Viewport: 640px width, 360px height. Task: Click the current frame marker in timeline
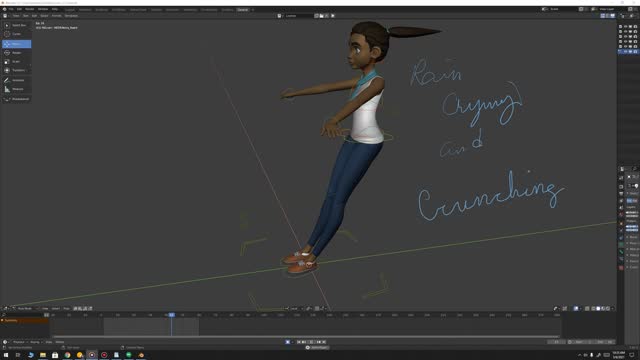171,315
